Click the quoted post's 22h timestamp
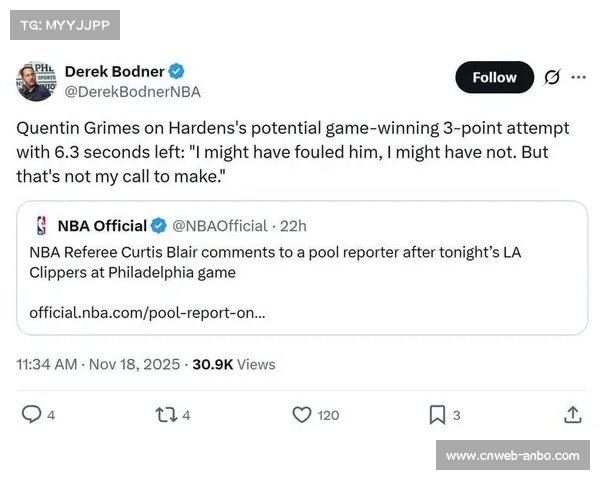Screen dimensions: 600x480 (x=294, y=225)
